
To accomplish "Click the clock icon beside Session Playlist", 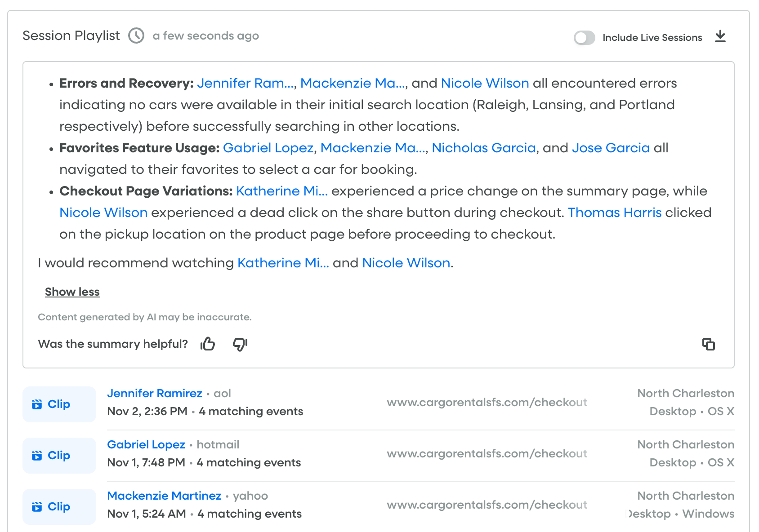I will click(136, 35).
